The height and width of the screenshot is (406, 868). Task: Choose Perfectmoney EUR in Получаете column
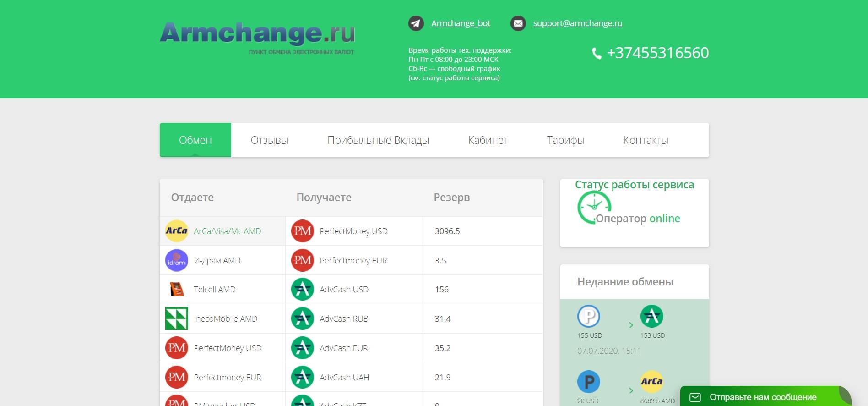354,260
